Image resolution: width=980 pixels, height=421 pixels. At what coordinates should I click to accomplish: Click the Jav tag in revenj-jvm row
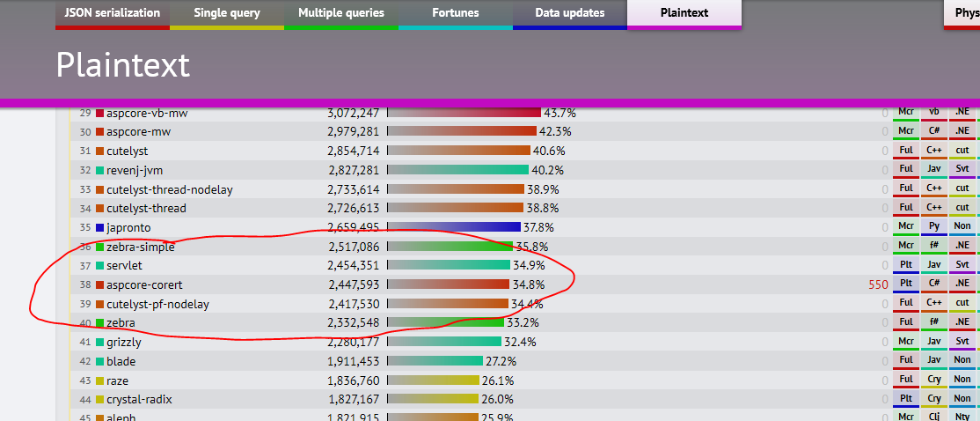pos(934,170)
